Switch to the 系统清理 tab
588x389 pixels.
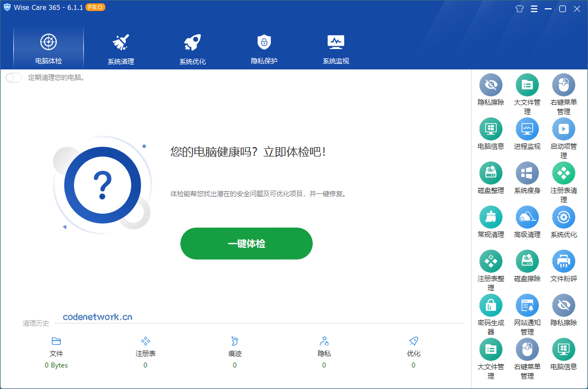tap(120, 48)
